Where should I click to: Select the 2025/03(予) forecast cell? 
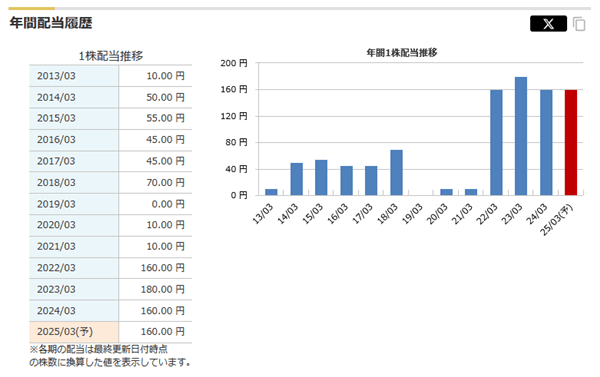[x=74, y=332]
